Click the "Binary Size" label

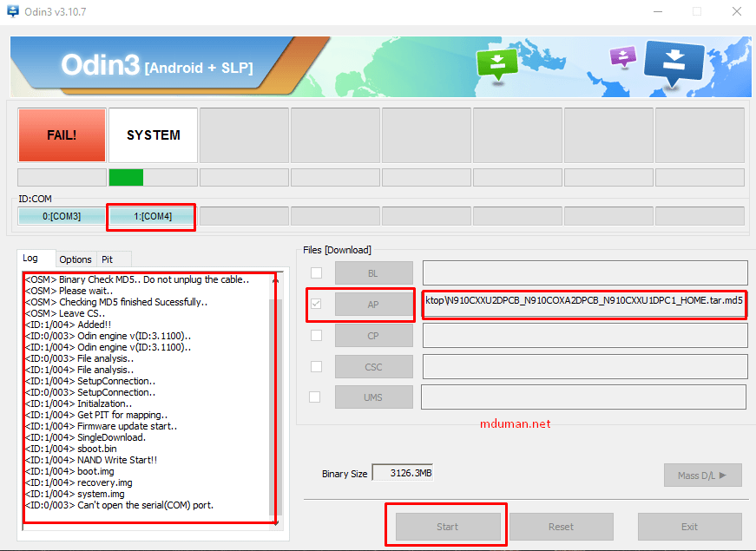345,474
